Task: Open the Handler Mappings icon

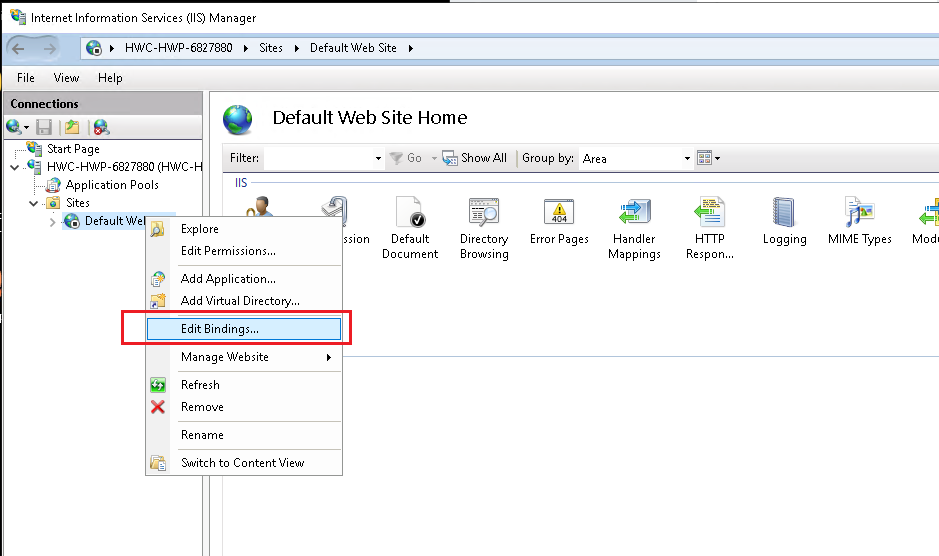Action: click(634, 212)
